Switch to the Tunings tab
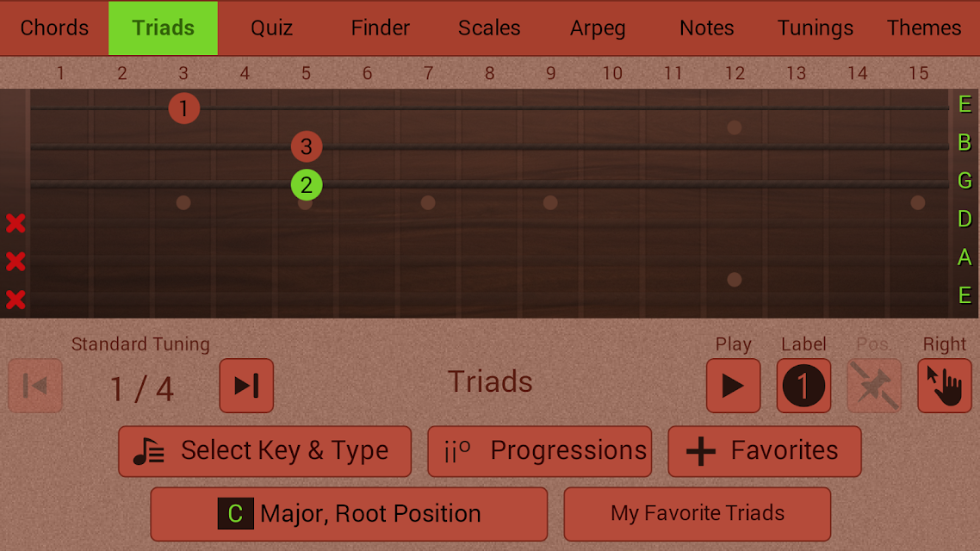Screen dimensions: 980x551 coord(815,28)
